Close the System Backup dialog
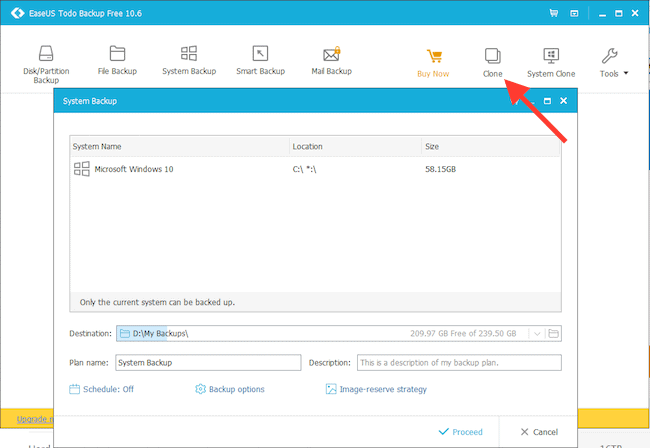The width and height of the screenshot is (650, 448). 563,101
